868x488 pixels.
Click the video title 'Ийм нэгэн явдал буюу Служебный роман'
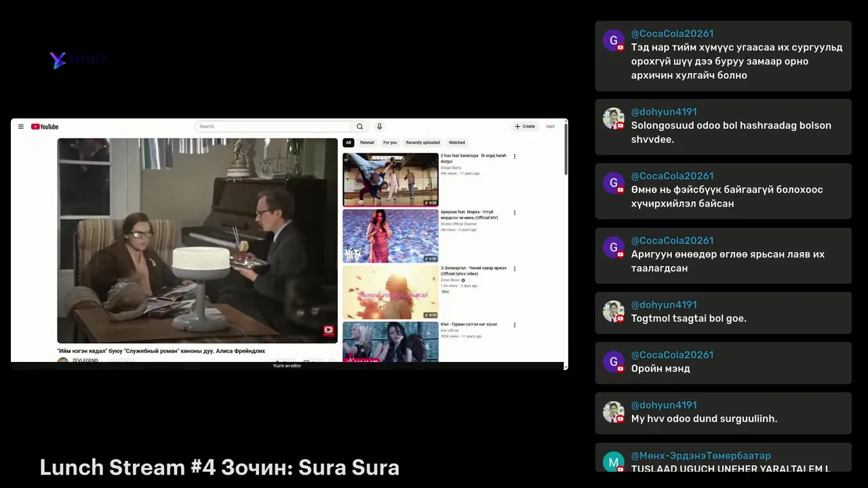click(x=161, y=351)
